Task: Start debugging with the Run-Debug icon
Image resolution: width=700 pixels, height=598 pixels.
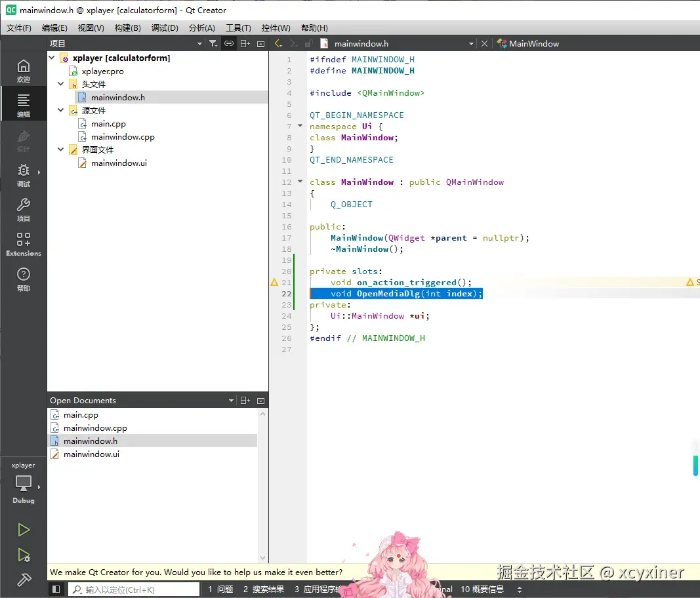Action: [x=24, y=555]
